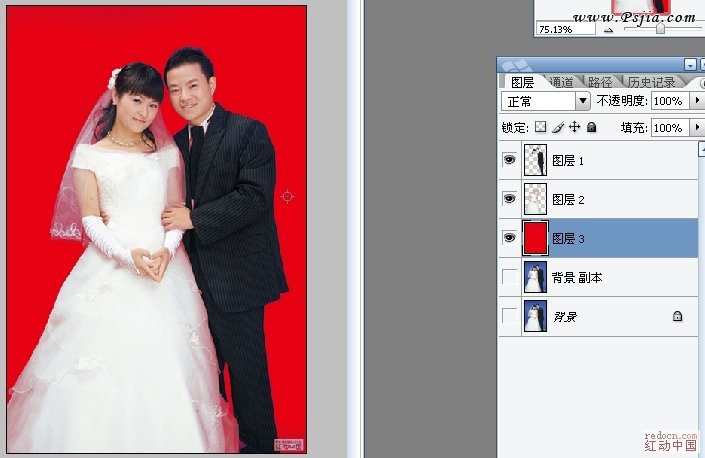The width and height of the screenshot is (705, 458).
Task: Click the lock all padlock icon
Action: pos(592,127)
